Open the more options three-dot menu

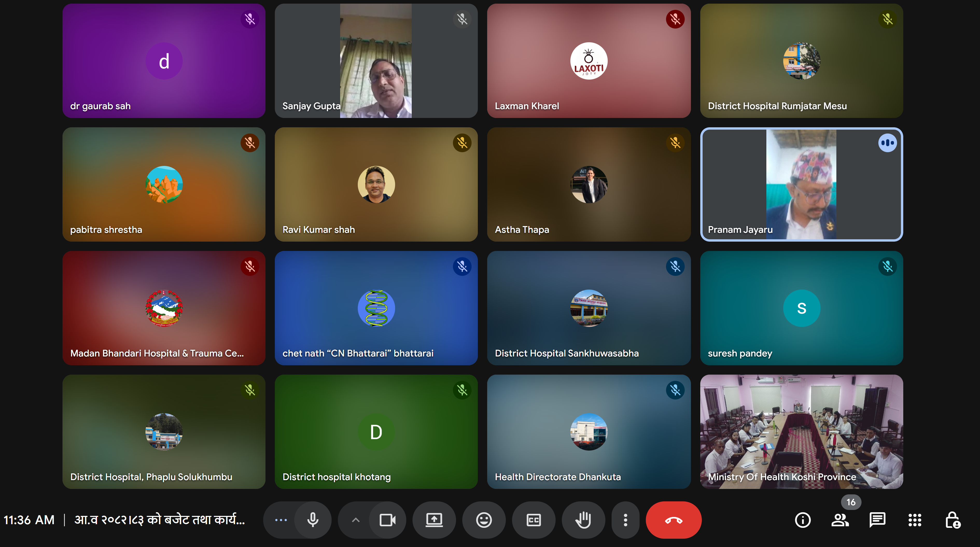click(625, 520)
